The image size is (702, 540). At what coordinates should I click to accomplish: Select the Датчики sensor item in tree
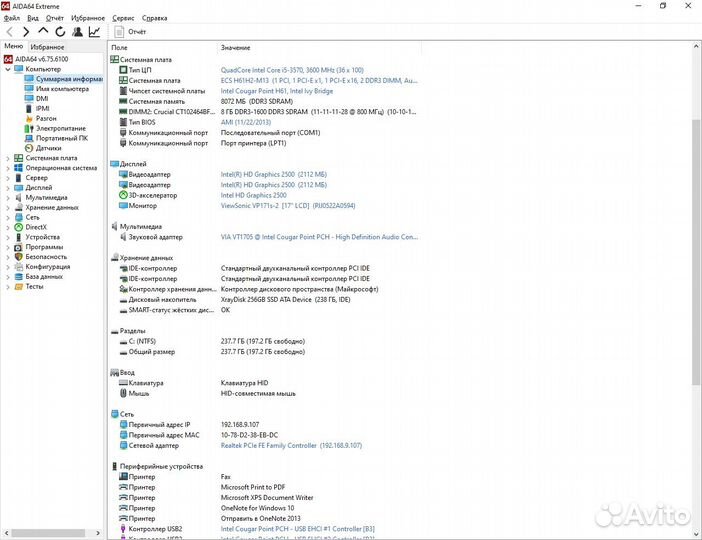[48, 148]
